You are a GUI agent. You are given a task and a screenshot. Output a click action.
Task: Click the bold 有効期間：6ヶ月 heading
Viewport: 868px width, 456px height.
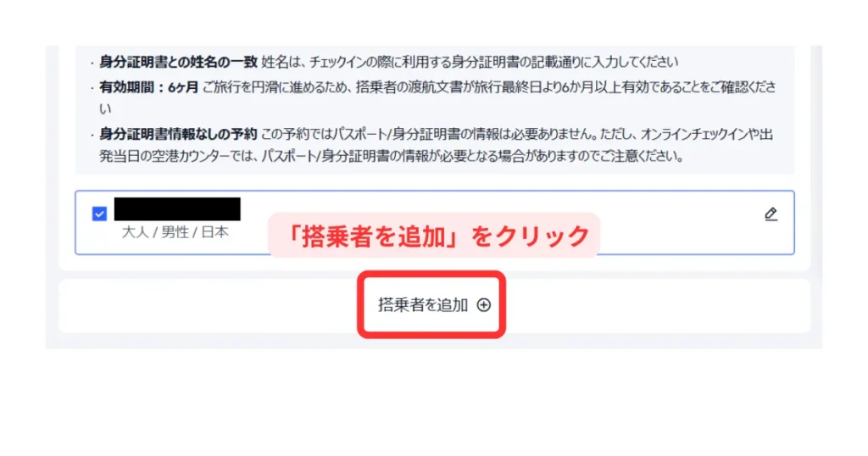[x=148, y=87]
